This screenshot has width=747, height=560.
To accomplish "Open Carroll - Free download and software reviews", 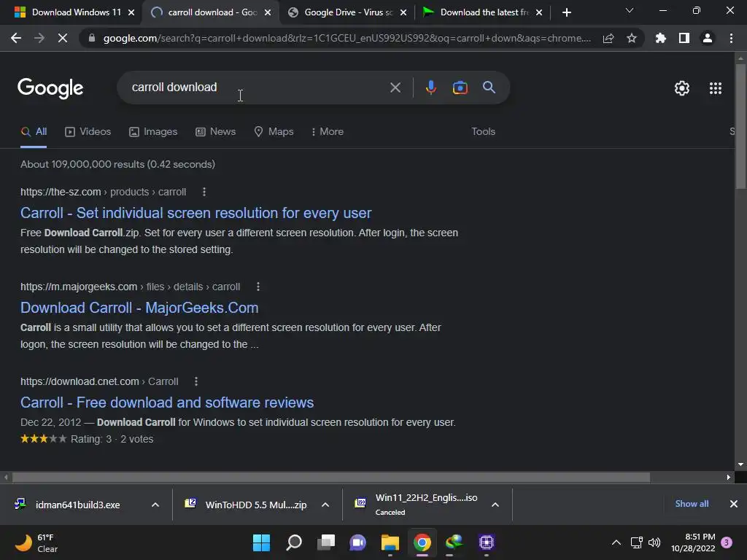I will pyautogui.click(x=167, y=402).
